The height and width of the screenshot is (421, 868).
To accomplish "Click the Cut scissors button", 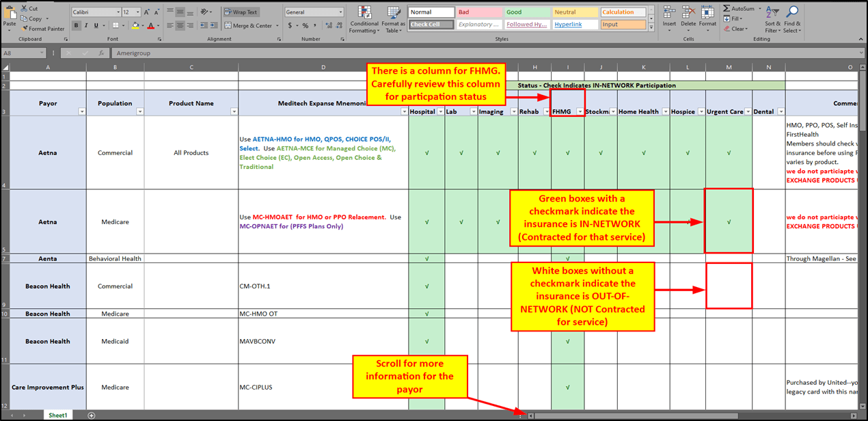I will [x=29, y=9].
